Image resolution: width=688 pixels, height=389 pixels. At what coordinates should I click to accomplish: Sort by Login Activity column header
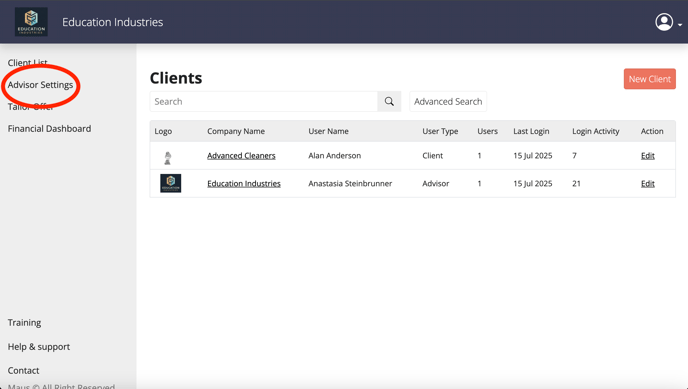pos(595,131)
